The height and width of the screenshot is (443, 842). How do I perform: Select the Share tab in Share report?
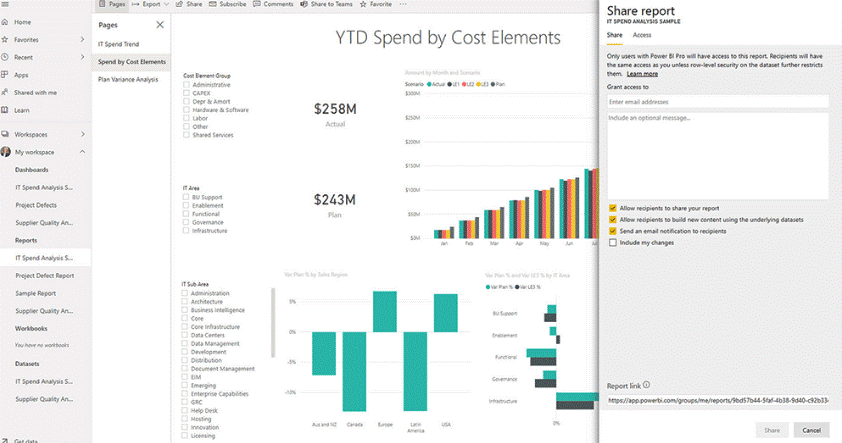[614, 35]
